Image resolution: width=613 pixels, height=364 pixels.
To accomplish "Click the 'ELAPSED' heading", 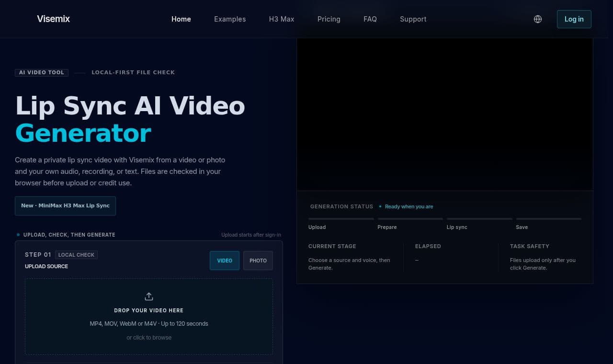I will point(428,246).
